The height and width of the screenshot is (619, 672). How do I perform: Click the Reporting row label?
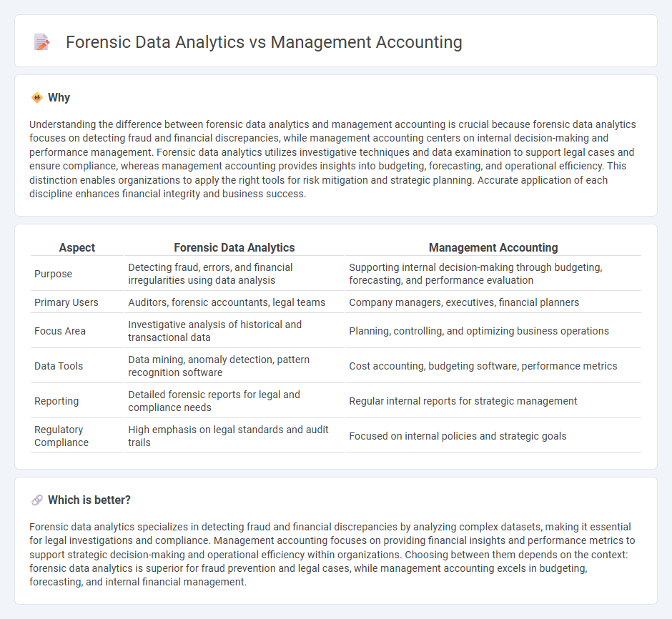coord(56,402)
